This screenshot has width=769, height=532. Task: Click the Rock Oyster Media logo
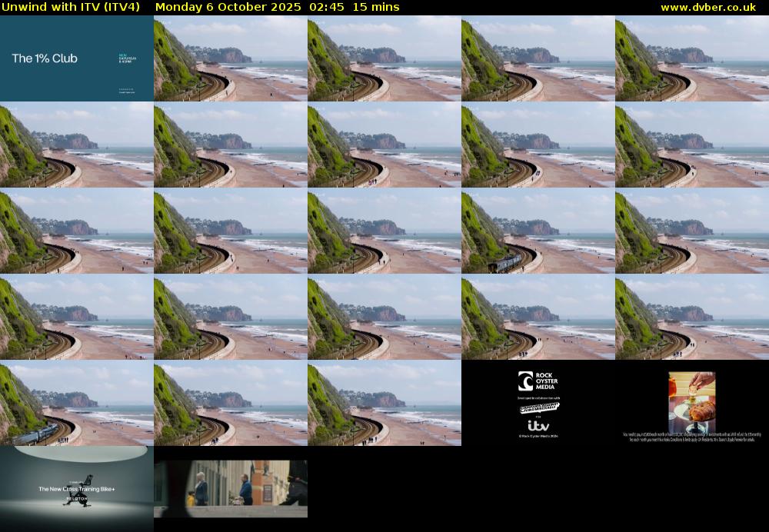point(538,381)
